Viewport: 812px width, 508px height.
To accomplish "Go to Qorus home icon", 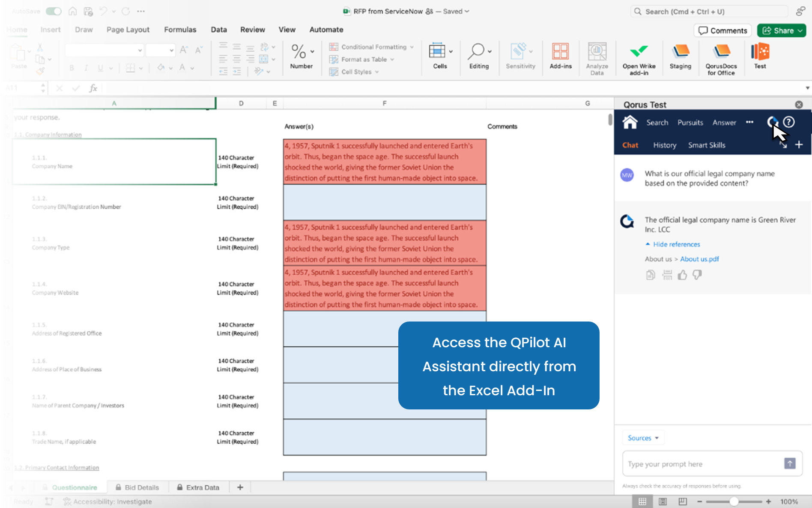I will click(x=630, y=122).
